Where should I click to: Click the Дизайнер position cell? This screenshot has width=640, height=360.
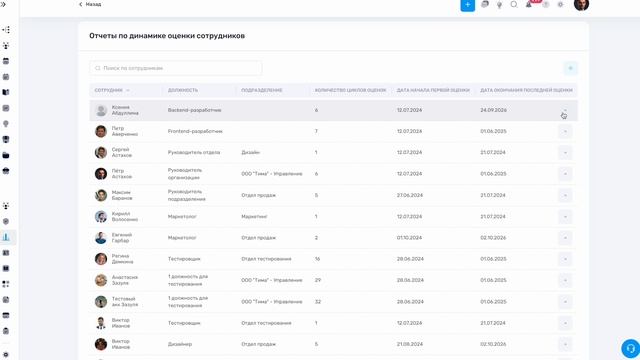(180, 344)
